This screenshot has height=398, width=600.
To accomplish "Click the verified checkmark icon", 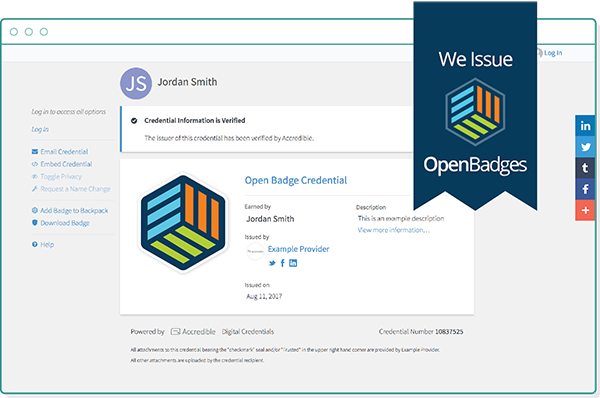I will coord(134,121).
